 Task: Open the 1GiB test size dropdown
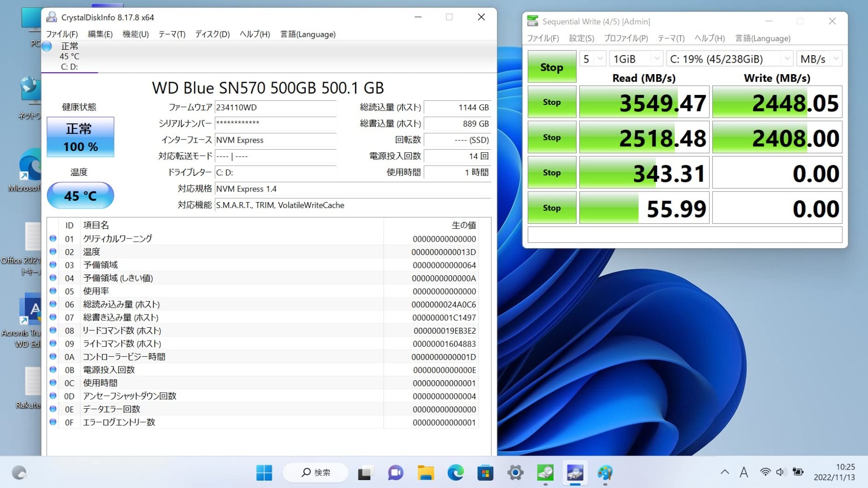click(636, 59)
